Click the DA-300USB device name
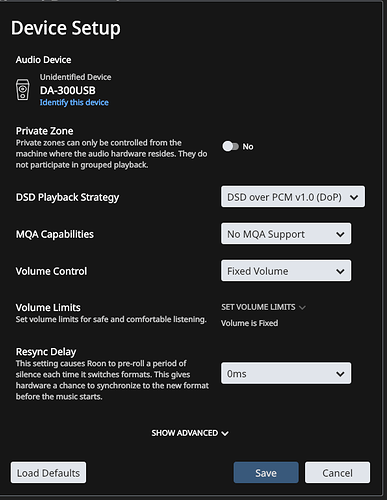 pyautogui.click(x=68, y=90)
